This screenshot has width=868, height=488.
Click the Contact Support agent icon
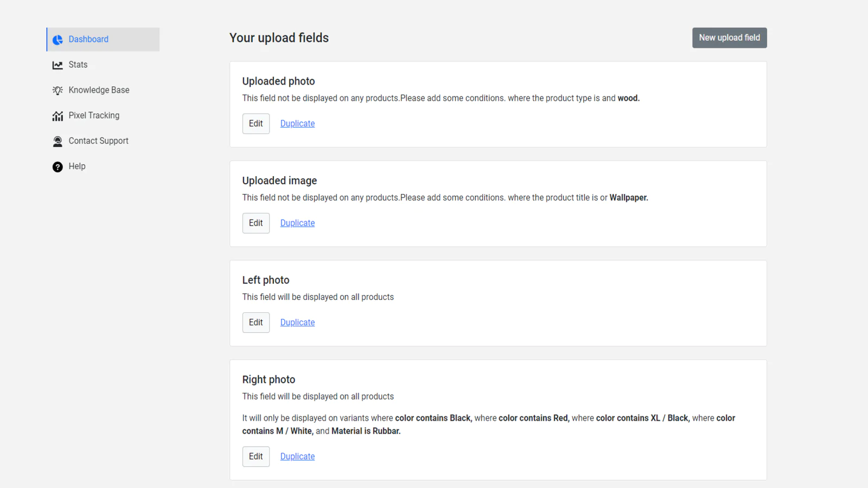click(58, 142)
